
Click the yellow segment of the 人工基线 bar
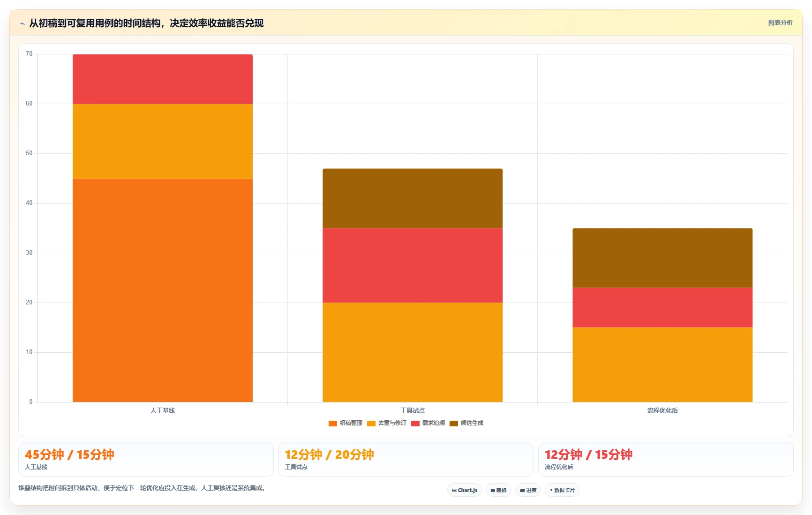[x=163, y=141]
